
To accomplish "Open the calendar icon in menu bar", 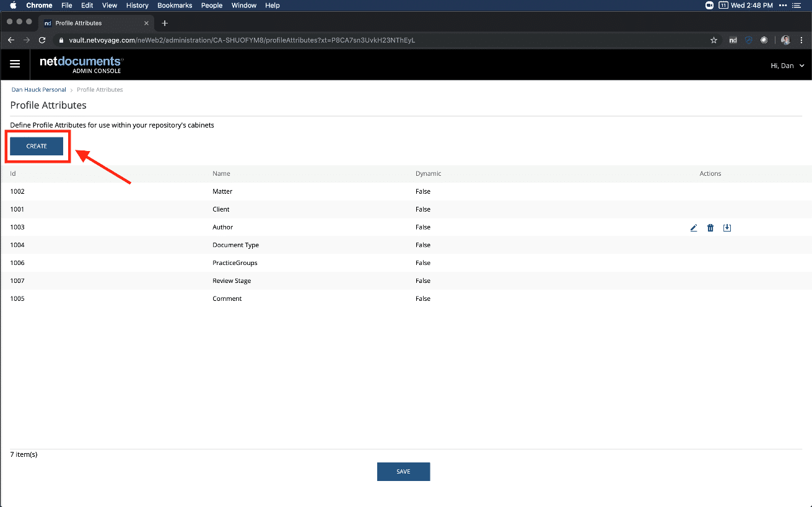I will (723, 6).
